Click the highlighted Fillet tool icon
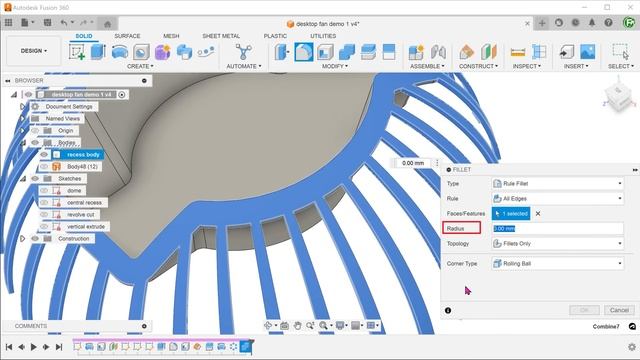The image size is (640, 360). point(304,52)
